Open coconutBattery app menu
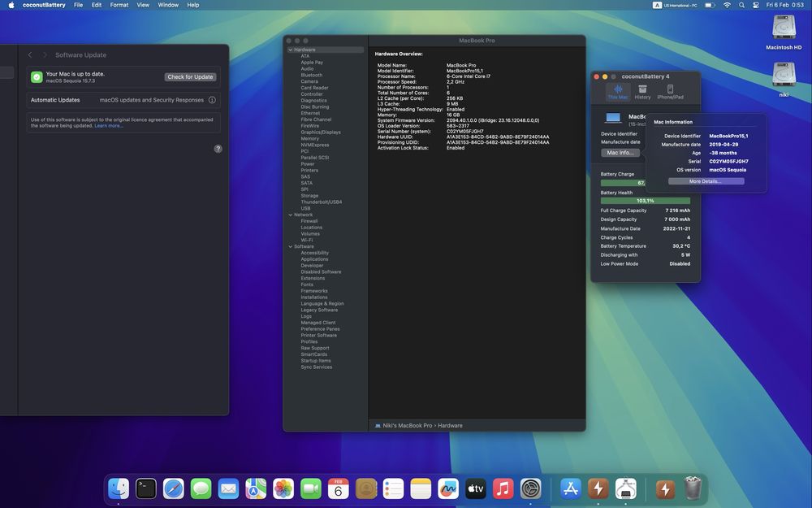Screen dimensions: 812x508 (44, 5)
